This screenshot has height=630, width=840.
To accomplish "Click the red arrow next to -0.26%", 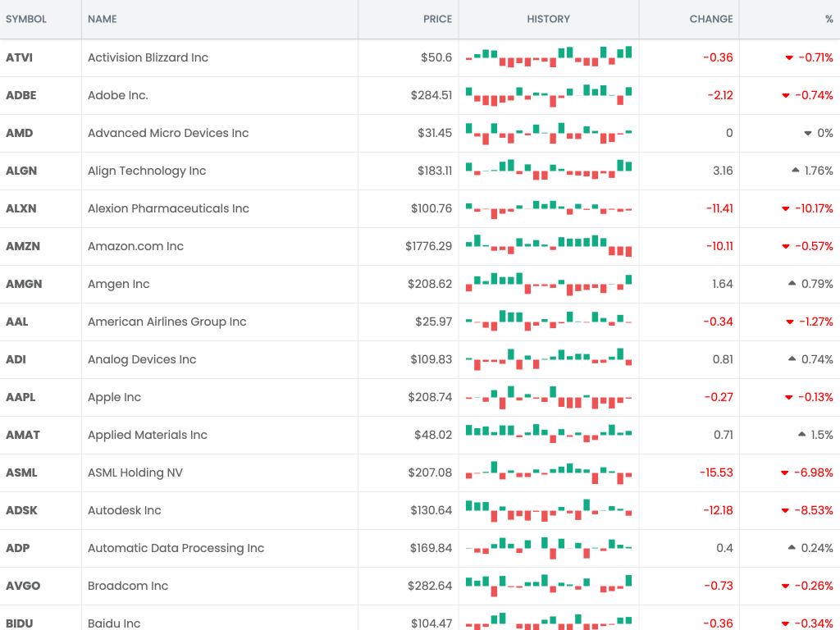I will [785, 587].
